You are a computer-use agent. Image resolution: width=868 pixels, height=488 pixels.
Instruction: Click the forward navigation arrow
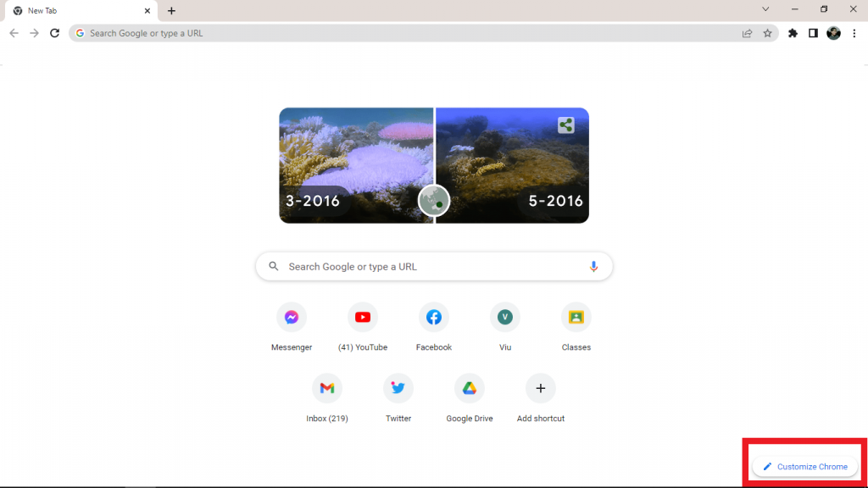(34, 33)
